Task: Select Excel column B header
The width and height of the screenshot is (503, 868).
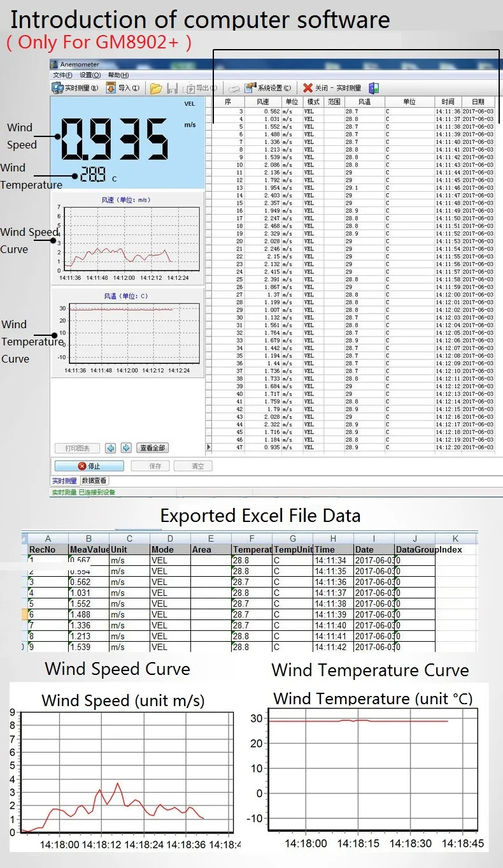Action: 89,539
